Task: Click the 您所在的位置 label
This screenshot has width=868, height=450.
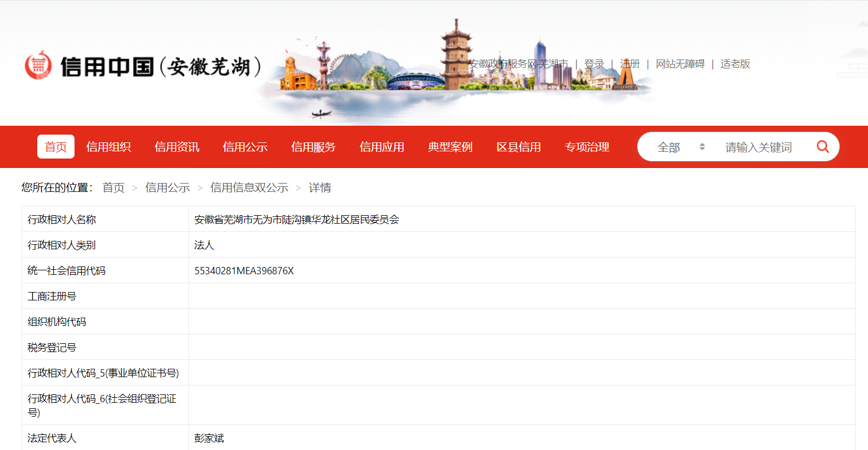Action: (57, 187)
